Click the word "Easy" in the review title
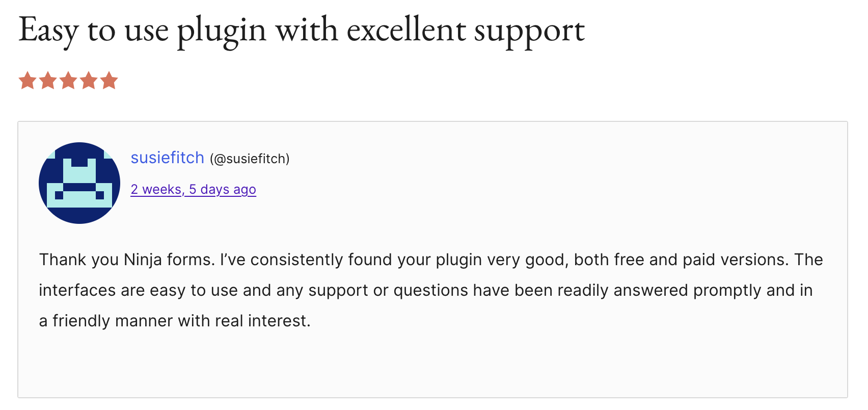 tap(48, 31)
